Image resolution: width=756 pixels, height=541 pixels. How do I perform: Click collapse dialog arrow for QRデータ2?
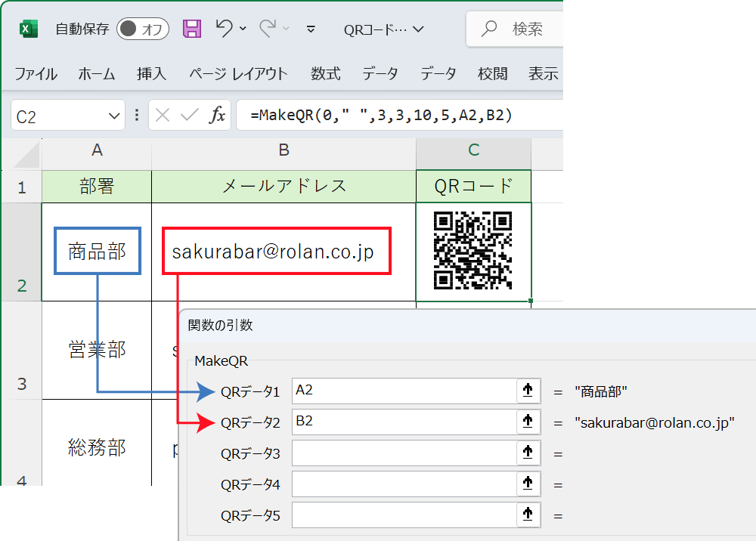[528, 422]
